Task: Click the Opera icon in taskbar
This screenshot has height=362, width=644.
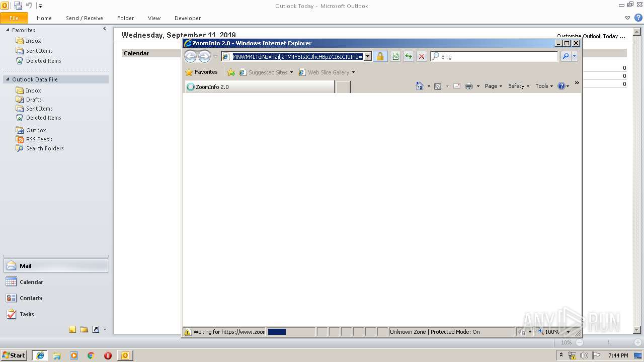Action: point(108,355)
